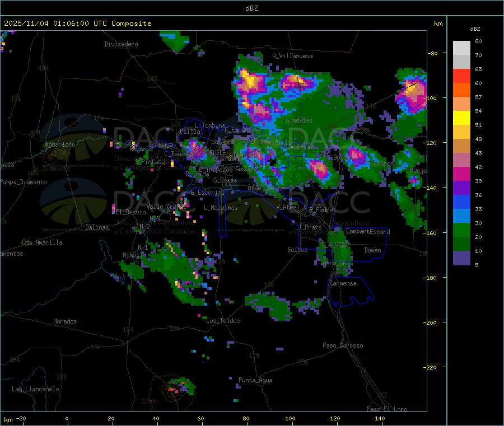
Task: Click the Los_Toldos place label
Action: point(223,321)
